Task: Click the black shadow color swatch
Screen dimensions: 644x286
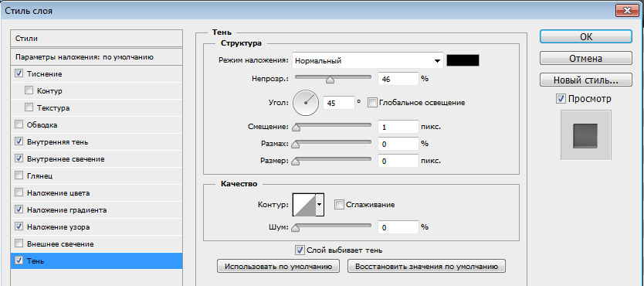Action: pyautogui.click(x=463, y=60)
